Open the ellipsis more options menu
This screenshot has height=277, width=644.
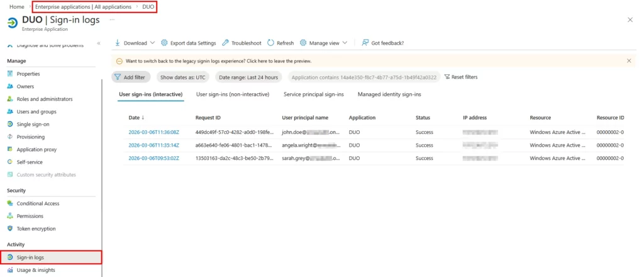tap(112, 20)
